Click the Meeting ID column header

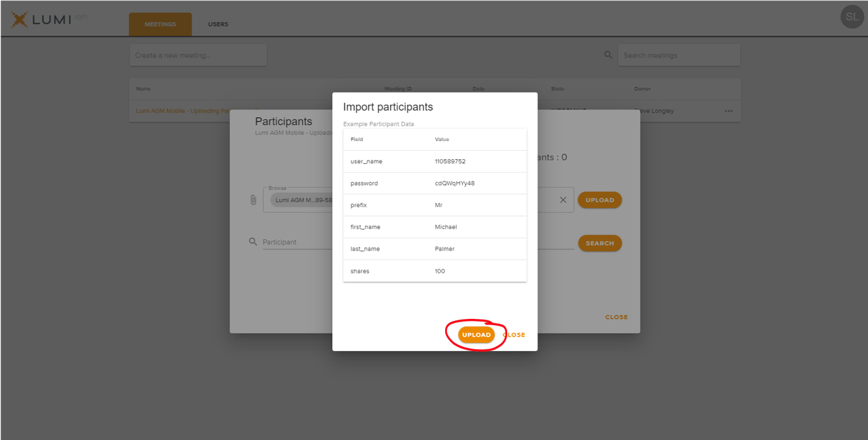point(398,89)
